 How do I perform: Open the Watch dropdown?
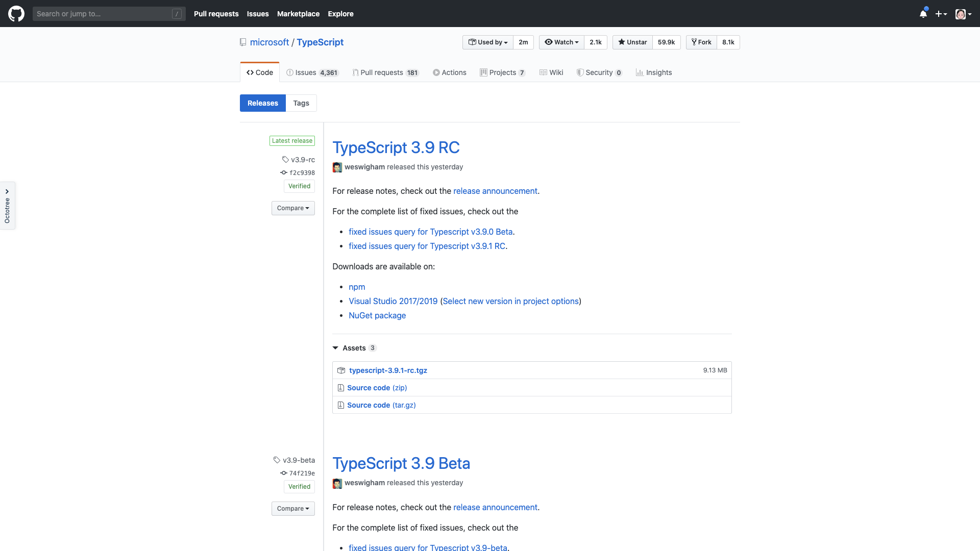coord(561,42)
